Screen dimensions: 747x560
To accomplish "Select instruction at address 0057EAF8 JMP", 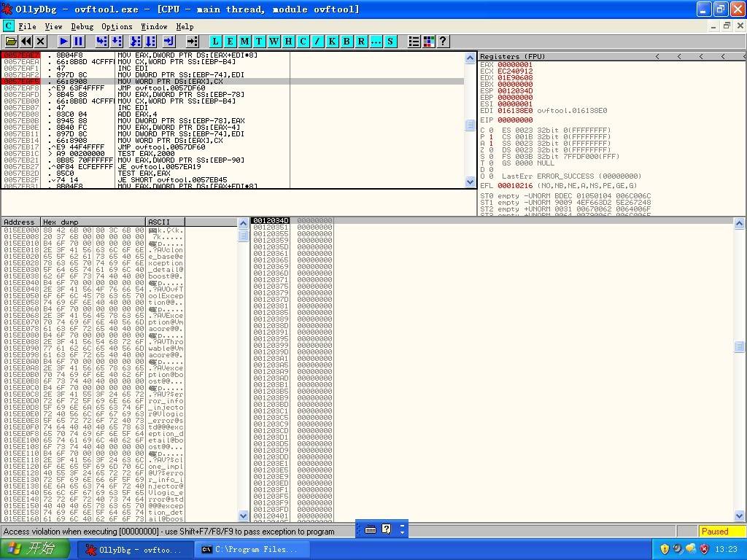I will (x=233, y=87).
